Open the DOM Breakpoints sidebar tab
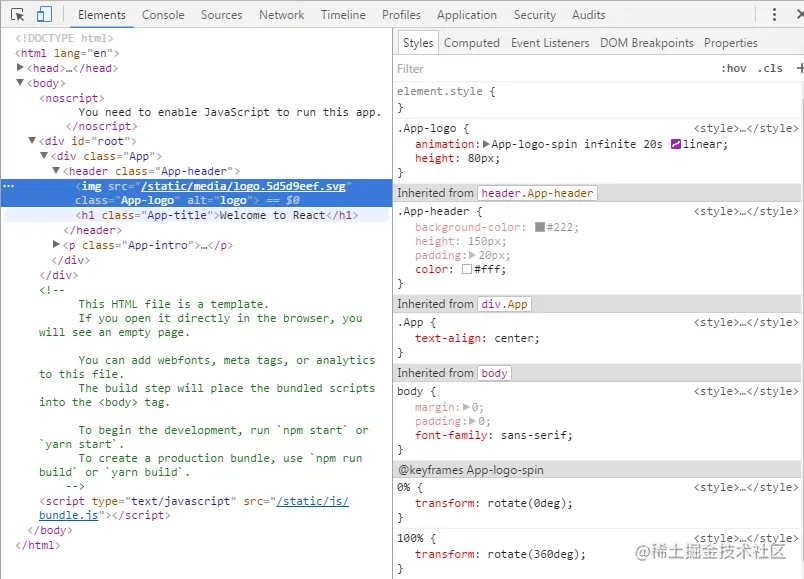Image resolution: width=804 pixels, height=579 pixels. click(647, 43)
